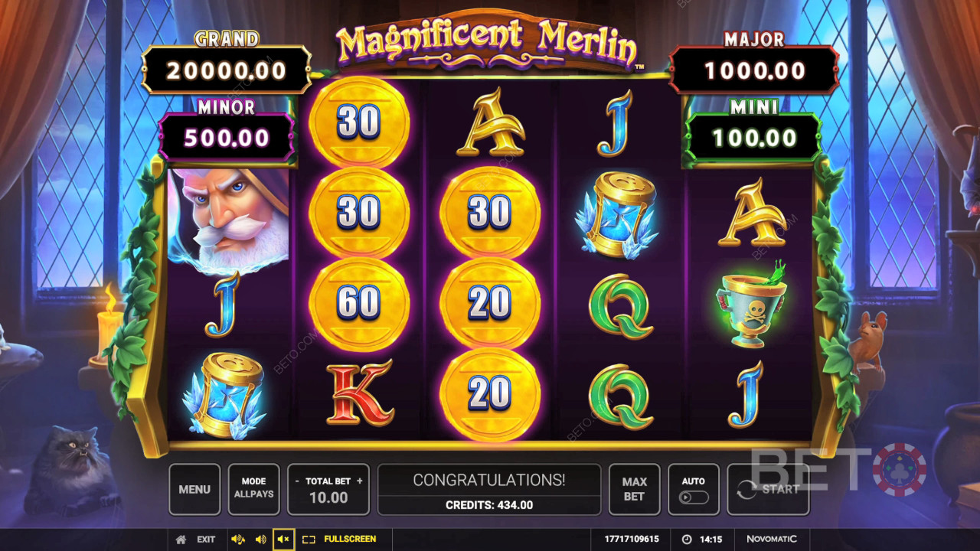Viewport: 980px width, 551px height.
Task: Click the green poison cup symbol
Action: 751,304
